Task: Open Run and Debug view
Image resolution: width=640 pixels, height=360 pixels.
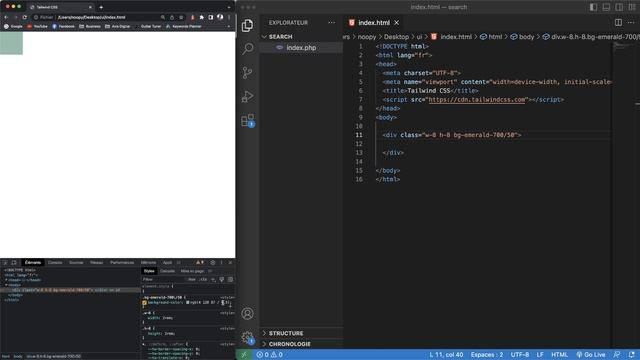Action: (247, 97)
